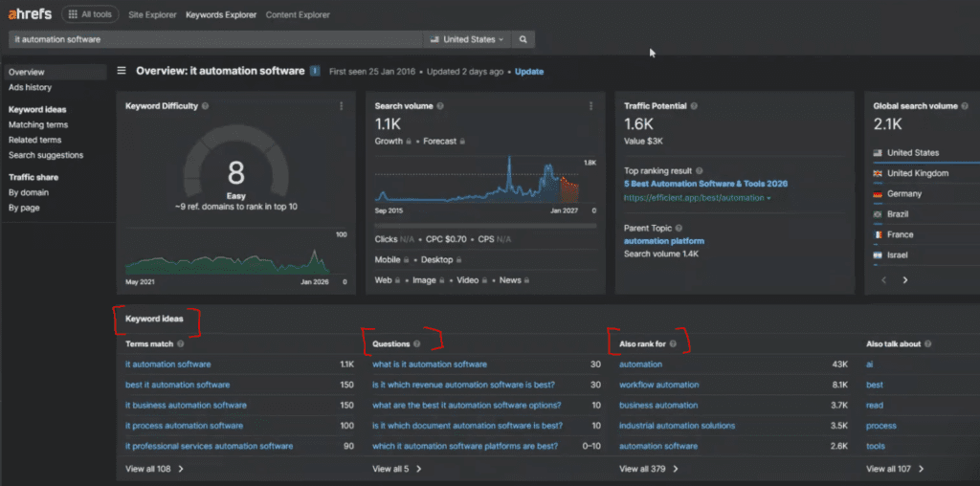Click lock icon next to Forecast
Viewport: 980px width, 486px height.
462,142
